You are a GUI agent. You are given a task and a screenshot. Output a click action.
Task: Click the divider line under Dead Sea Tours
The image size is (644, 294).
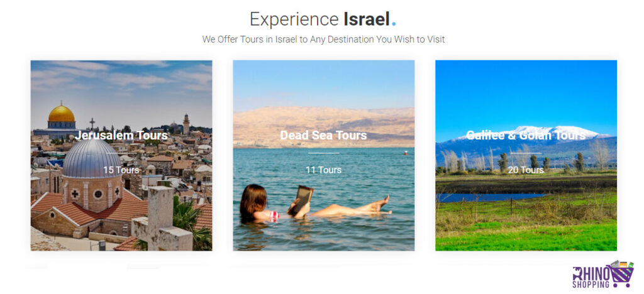pos(324,153)
